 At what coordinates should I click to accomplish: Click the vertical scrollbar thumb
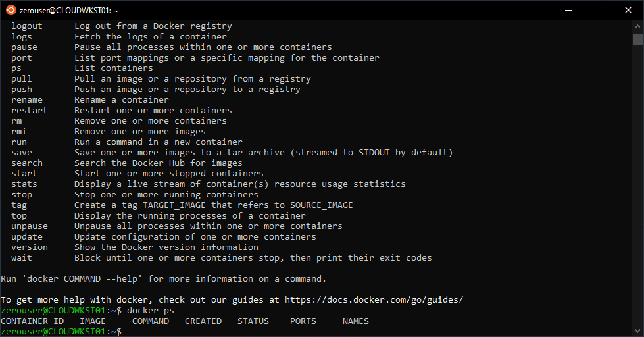pos(637,39)
